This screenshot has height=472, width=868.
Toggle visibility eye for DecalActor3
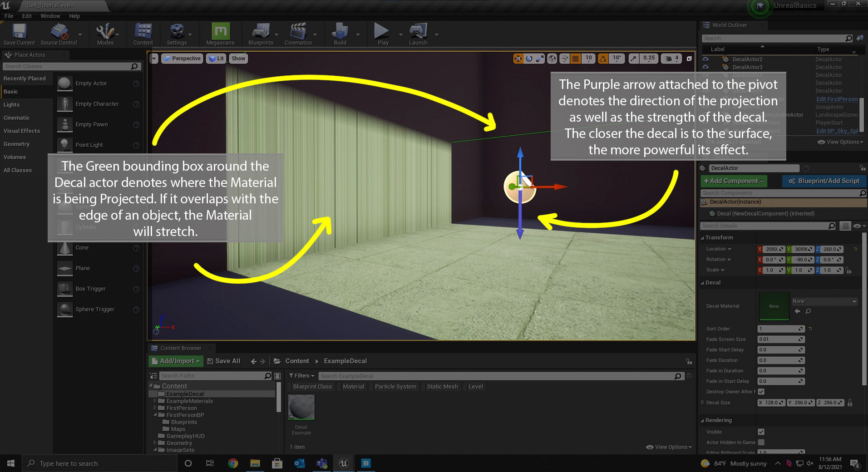coord(705,67)
